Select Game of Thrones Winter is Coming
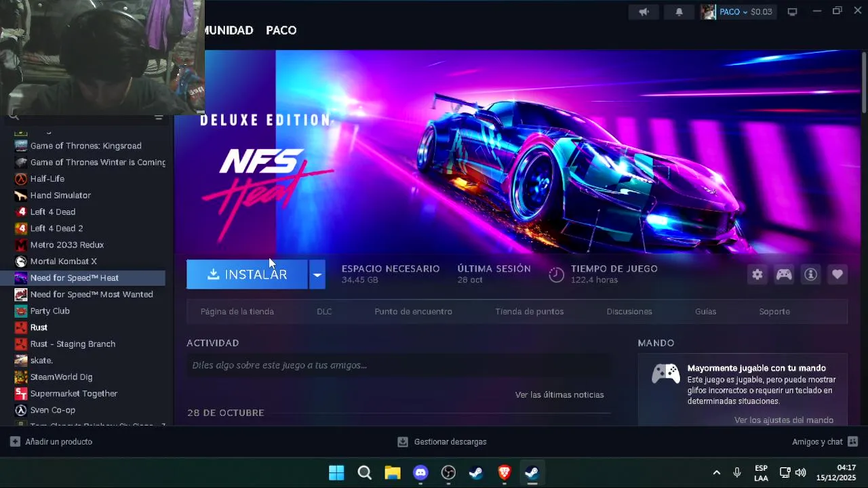The height and width of the screenshot is (488, 868). (x=90, y=163)
